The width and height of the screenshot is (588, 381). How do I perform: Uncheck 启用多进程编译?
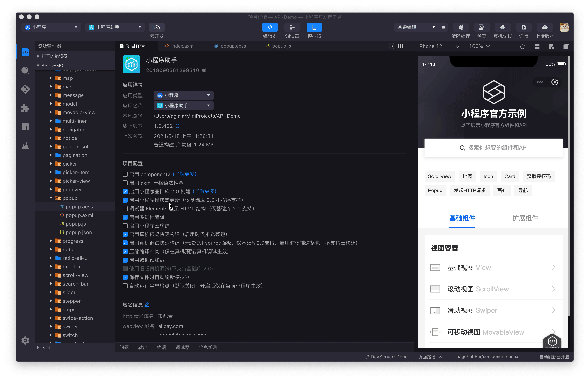[125, 217]
